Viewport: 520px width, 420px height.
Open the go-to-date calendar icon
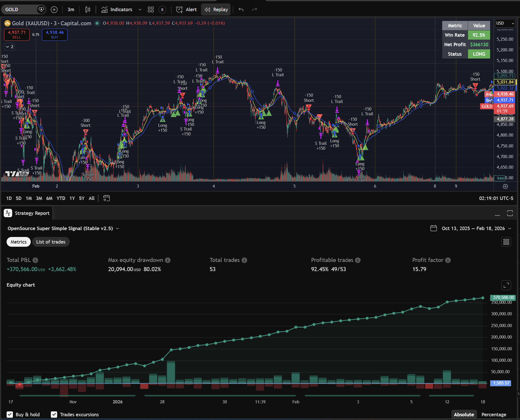(106, 198)
